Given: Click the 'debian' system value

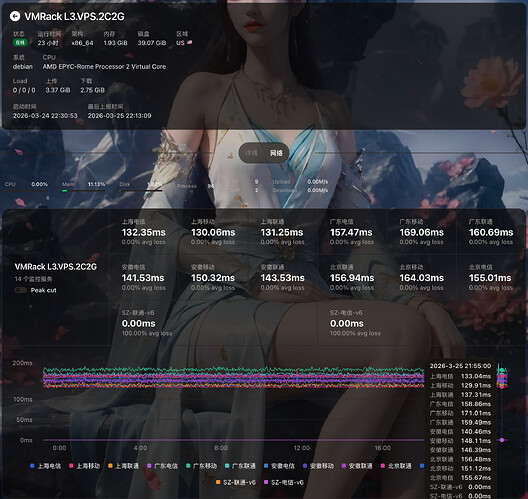Looking at the screenshot, I should tap(23, 67).
